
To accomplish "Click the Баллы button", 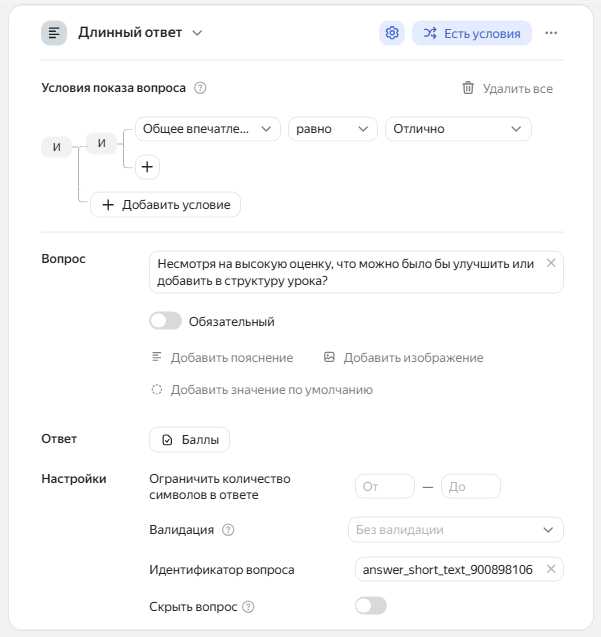I will click(x=189, y=440).
